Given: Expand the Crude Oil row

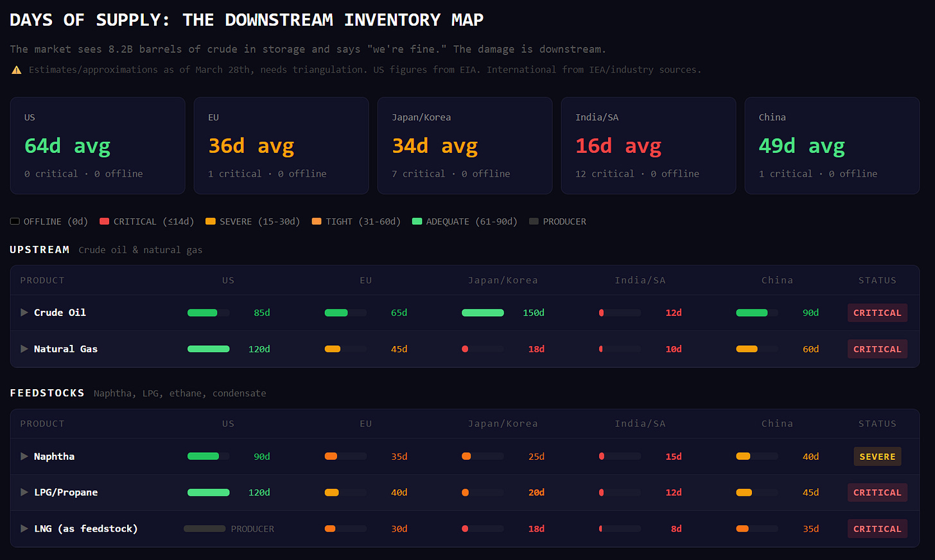Looking at the screenshot, I should coord(24,313).
